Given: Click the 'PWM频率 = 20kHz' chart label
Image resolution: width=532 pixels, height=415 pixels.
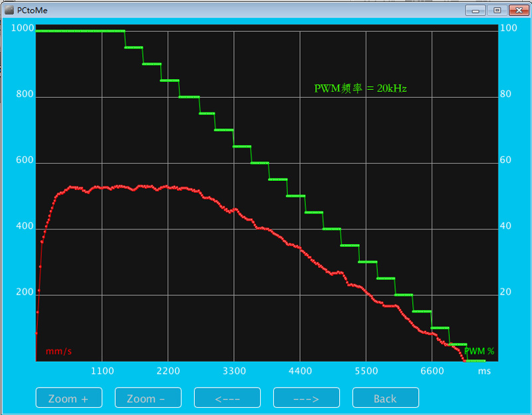Looking at the screenshot, I should 360,88.
